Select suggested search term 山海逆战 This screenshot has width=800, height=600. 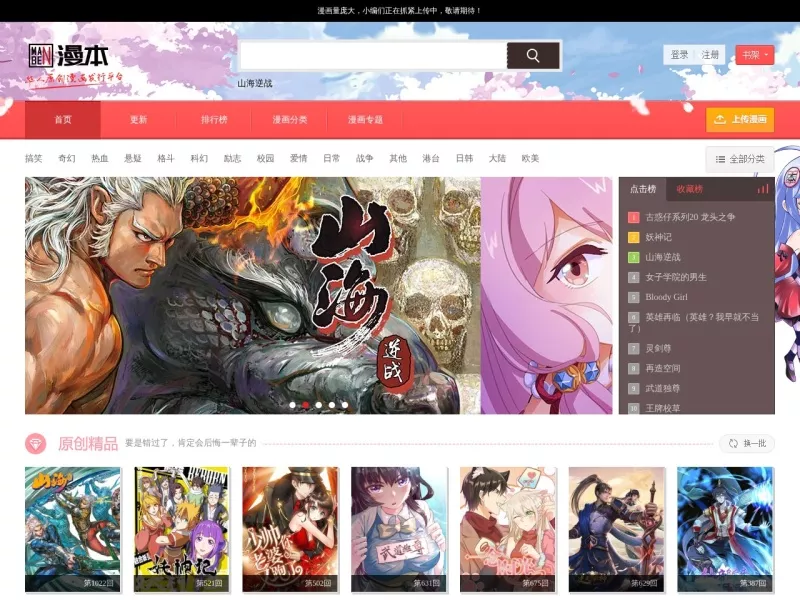pos(255,83)
